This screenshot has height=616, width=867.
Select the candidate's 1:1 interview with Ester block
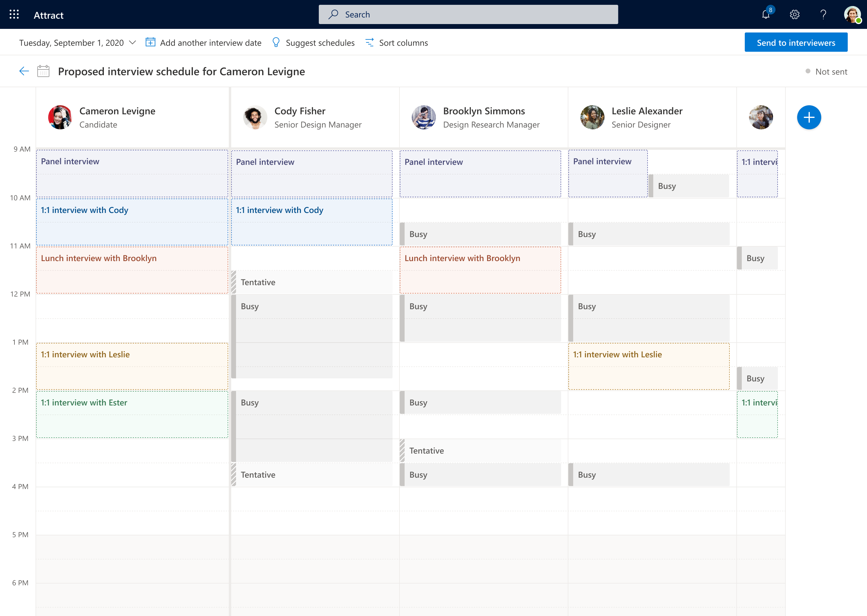pyautogui.click(x=132, y=414)
